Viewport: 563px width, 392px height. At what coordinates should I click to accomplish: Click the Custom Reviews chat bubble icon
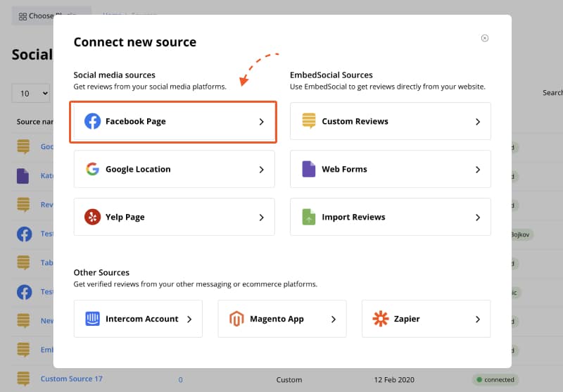pyautogui.click(x=309, y=121)
